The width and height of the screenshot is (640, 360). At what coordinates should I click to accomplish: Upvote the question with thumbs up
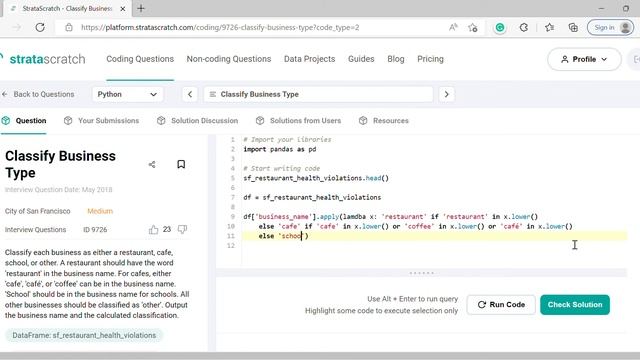coord(153,230)
